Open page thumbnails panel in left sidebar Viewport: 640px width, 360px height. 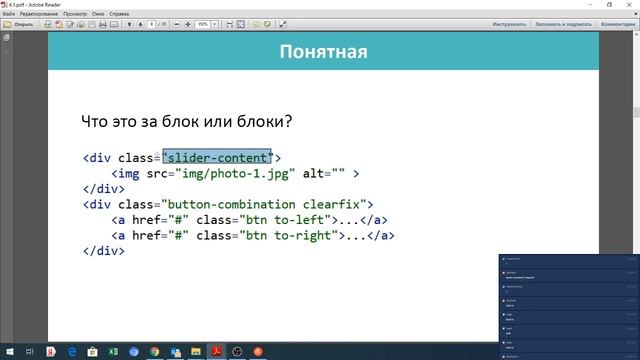(6, 38)
